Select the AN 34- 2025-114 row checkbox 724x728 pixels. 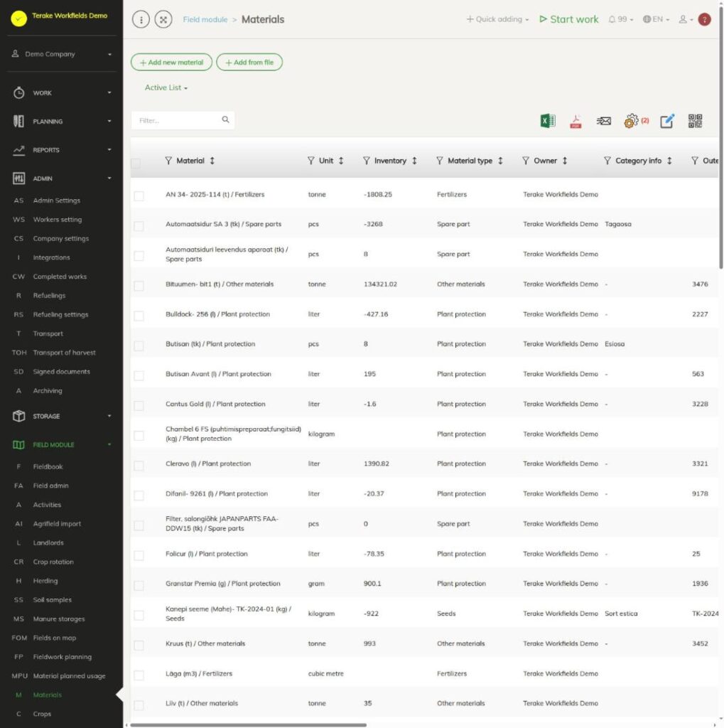(139, 196)
